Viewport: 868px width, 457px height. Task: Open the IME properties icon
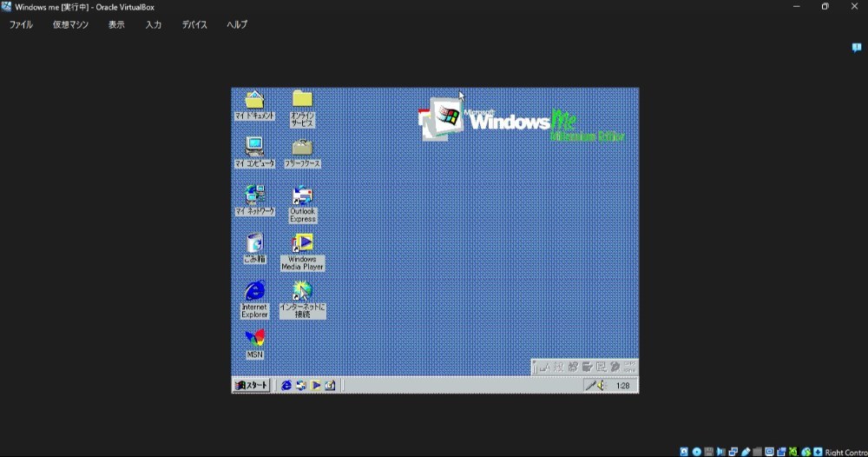pos(602,368)
